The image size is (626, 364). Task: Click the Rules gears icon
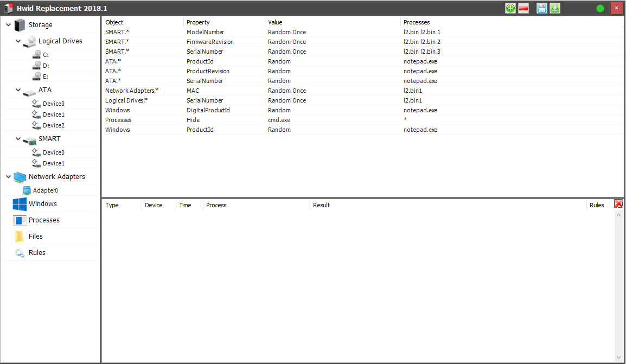point(20,253)
